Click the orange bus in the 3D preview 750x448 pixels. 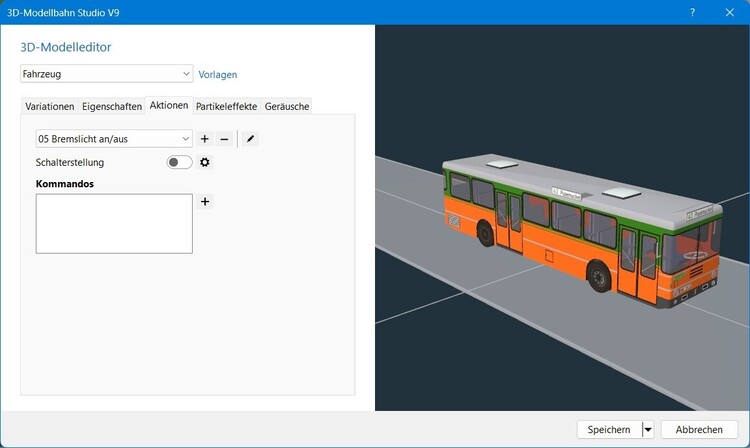click(x=581, y=229)
